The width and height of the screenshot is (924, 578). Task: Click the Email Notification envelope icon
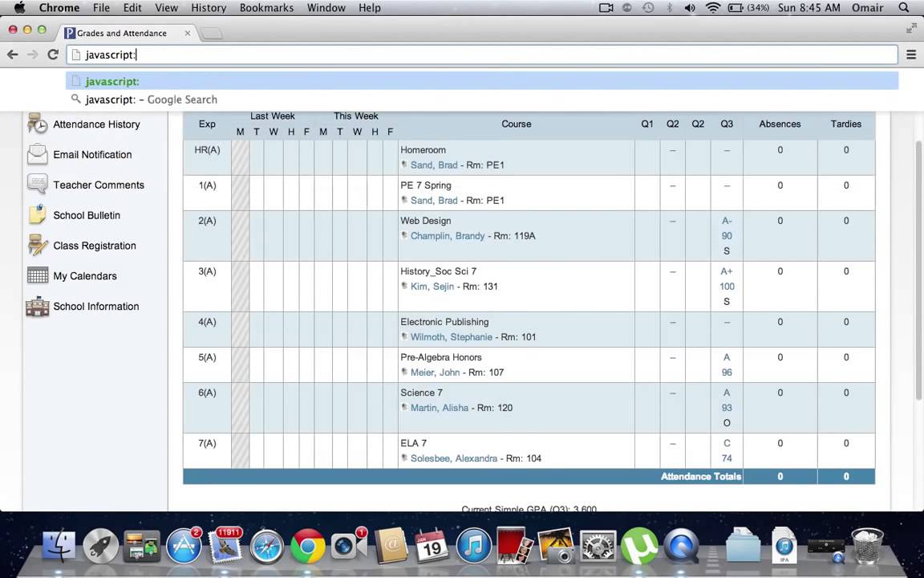[37, 154]
